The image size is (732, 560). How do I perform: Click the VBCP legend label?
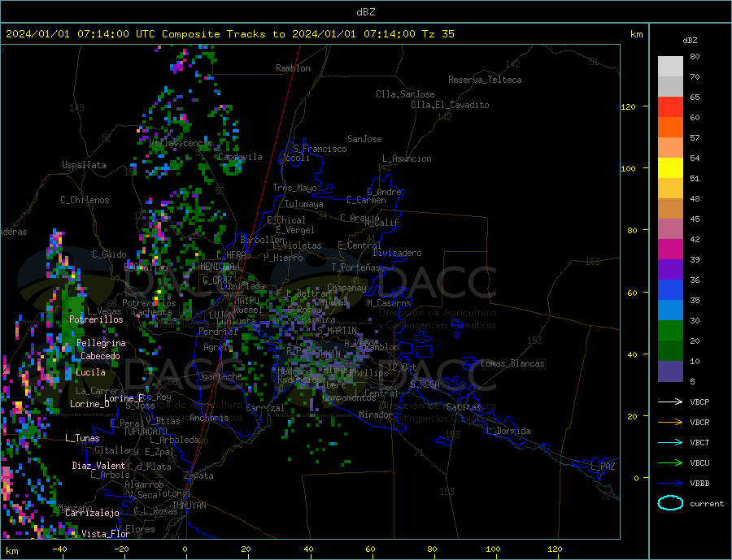699,402
